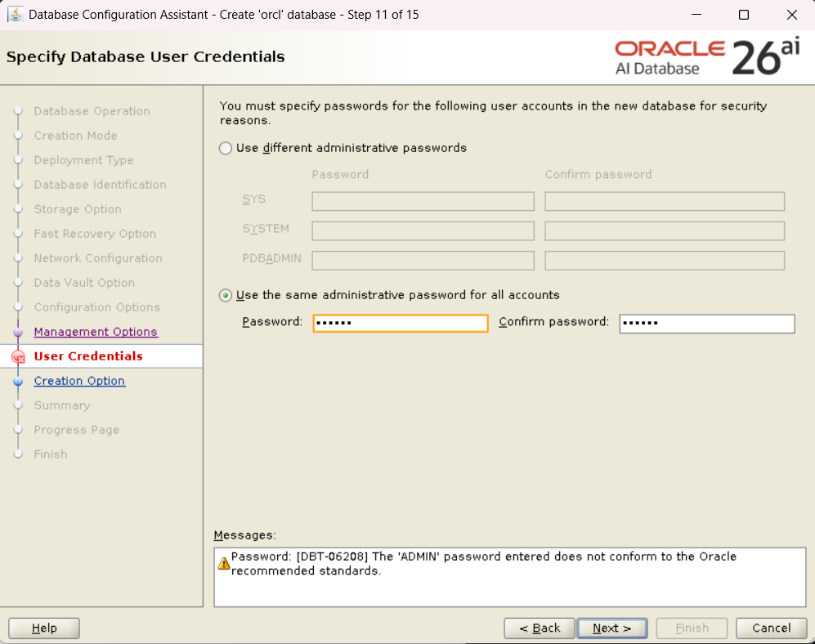Maximize the Database Configuration Assistant window
Image resolution: width=815 pixels, height=644 pixels.
[743, 15]
